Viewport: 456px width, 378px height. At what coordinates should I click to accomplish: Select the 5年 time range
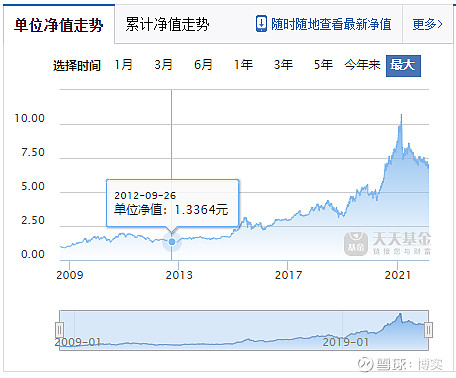coord(323,65)
